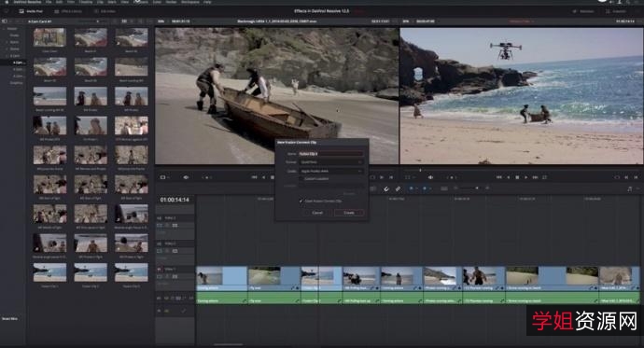
Task: Select the Graphics bin
Action: pyautogui.click(x=17, y=83)
